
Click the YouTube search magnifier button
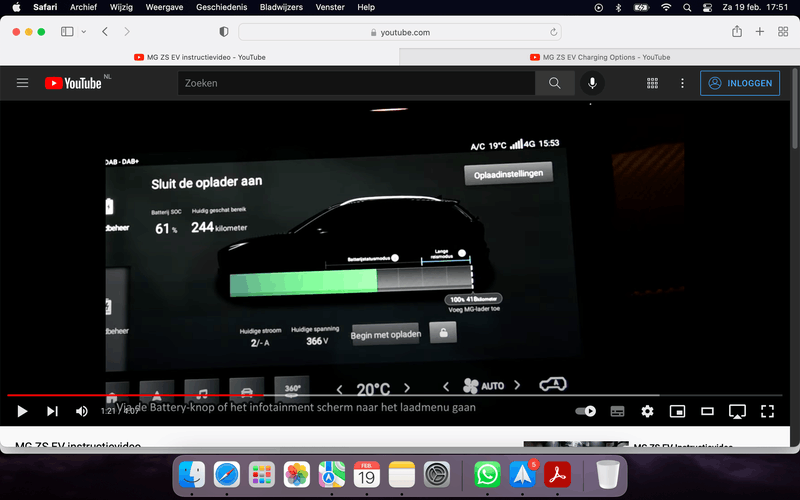pos(555,83)
